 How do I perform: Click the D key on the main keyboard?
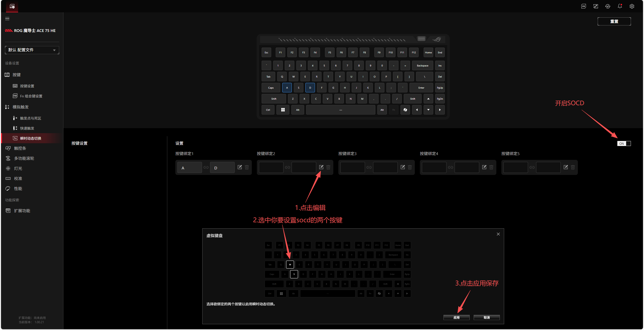tap(310, 88)
